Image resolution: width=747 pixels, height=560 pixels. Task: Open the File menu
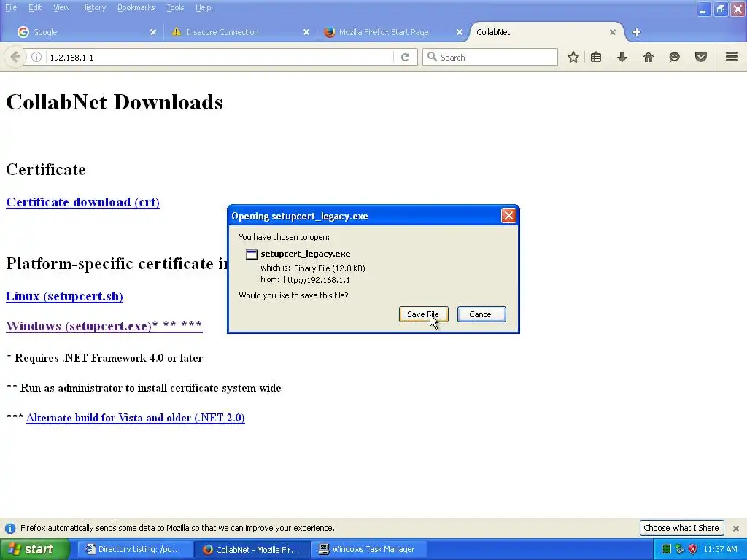coord(11,7)
